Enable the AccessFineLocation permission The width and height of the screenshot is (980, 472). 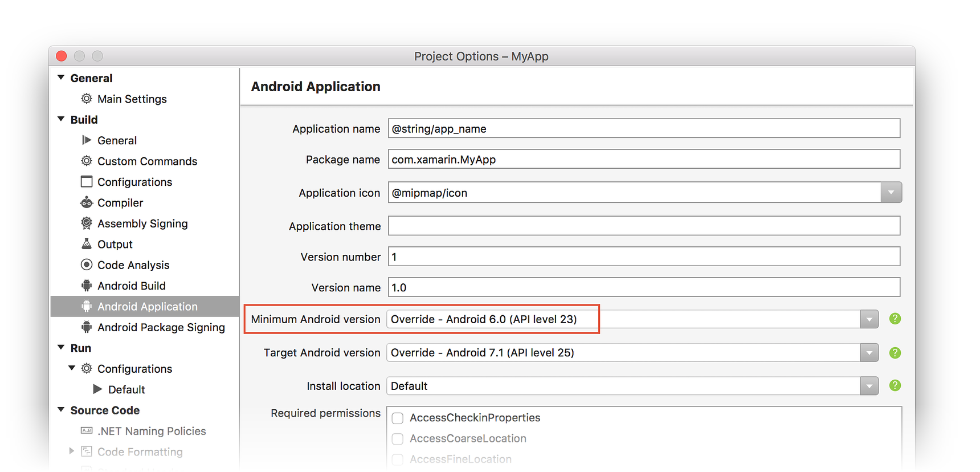click(398, 459)
